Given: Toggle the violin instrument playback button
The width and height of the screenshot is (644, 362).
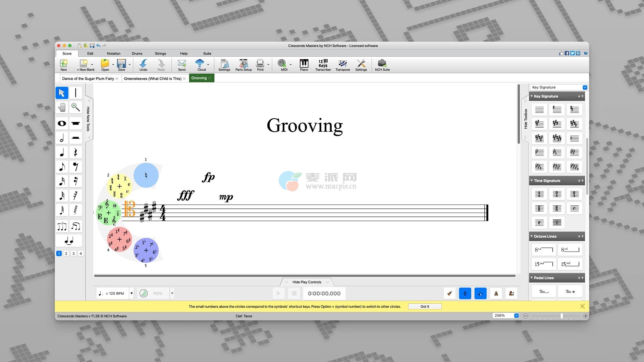Looking at the screenshot, I should tap(449, 294).
